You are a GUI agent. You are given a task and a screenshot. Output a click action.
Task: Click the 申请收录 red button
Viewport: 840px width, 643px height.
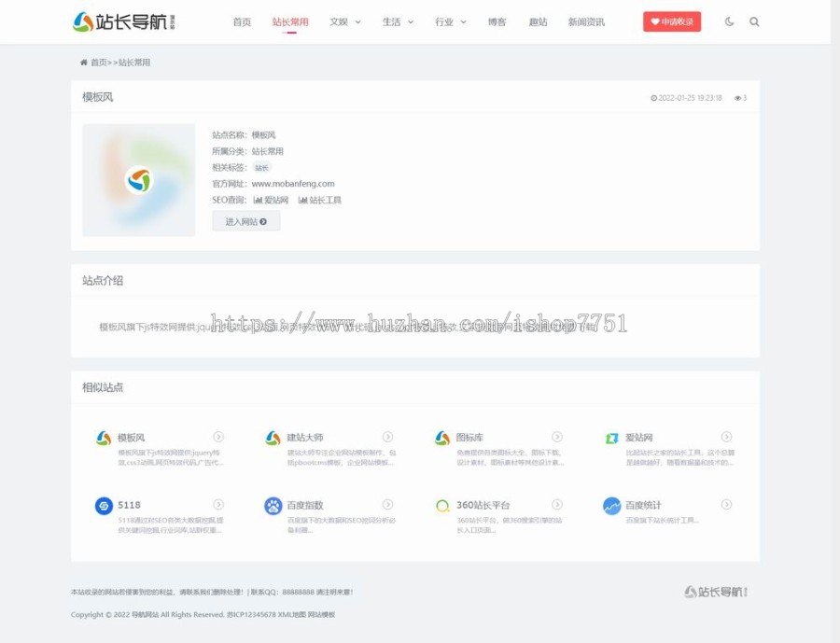point(672,22)
